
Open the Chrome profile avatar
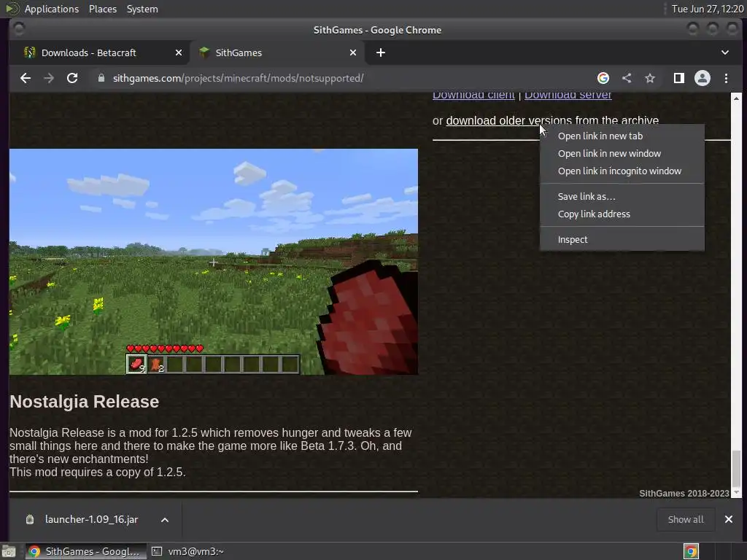pyautogui.click(x=703, y=78)
